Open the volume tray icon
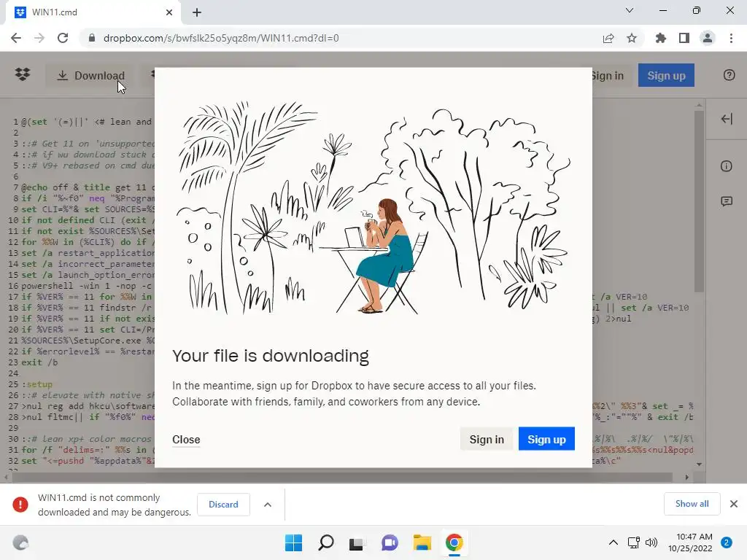 pyautogui.click(x=651, y=542)
